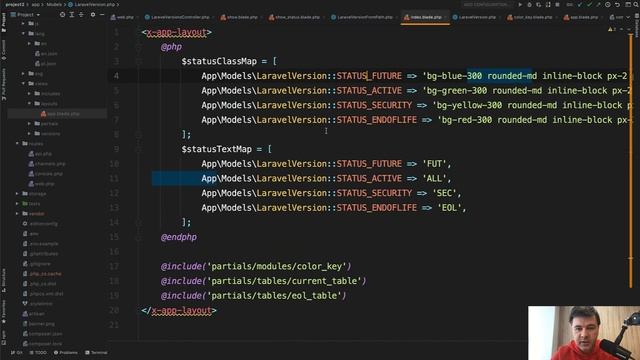The image size is (640, 360).
Task: Click warnings indicator in editor top-right corner
Action: [612, 29]
